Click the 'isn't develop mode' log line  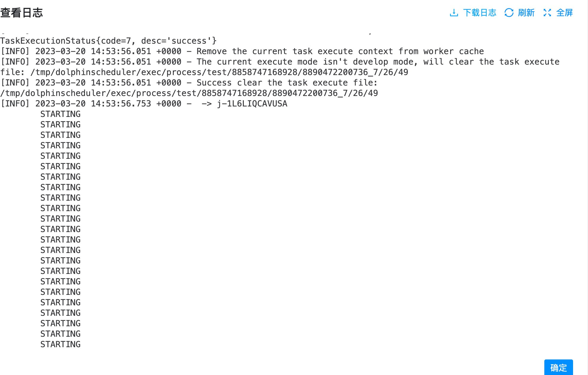(x=280, y=62)
